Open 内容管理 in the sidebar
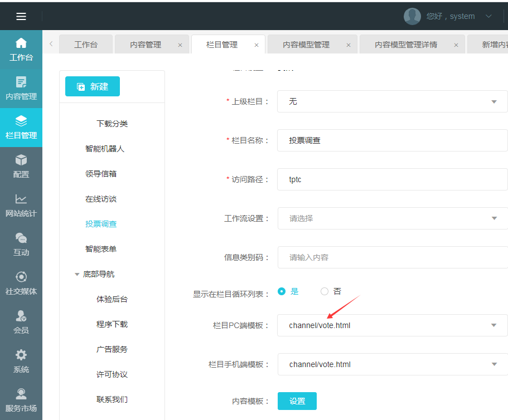This screenshot has height=420, width=508. coord(21,89)
